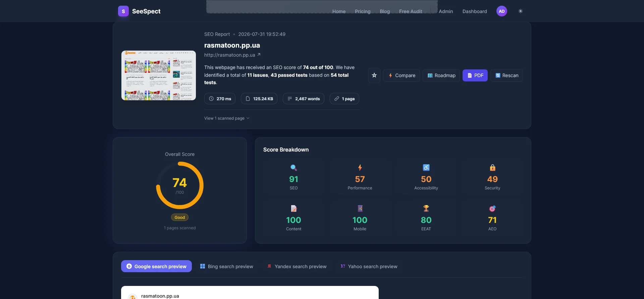Download the PDF report
The width and height of the screenshot is (644, 299).
[x=475, y=75]
